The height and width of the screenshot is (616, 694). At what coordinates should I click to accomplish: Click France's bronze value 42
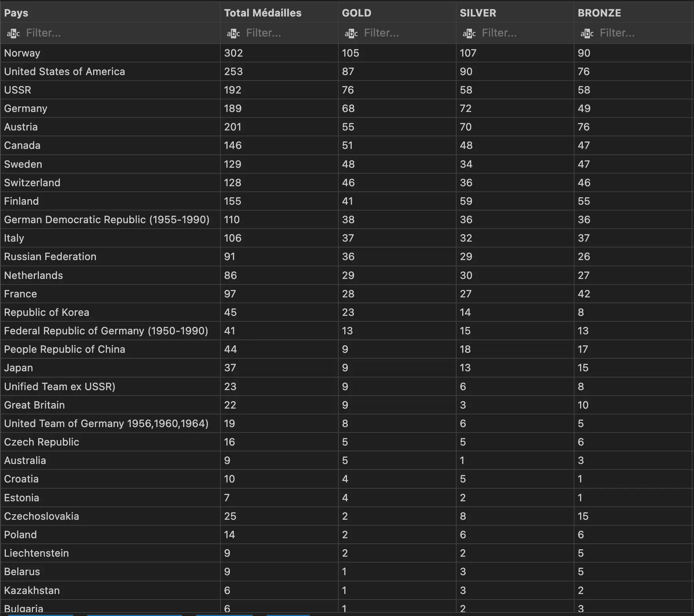point(584,294)
